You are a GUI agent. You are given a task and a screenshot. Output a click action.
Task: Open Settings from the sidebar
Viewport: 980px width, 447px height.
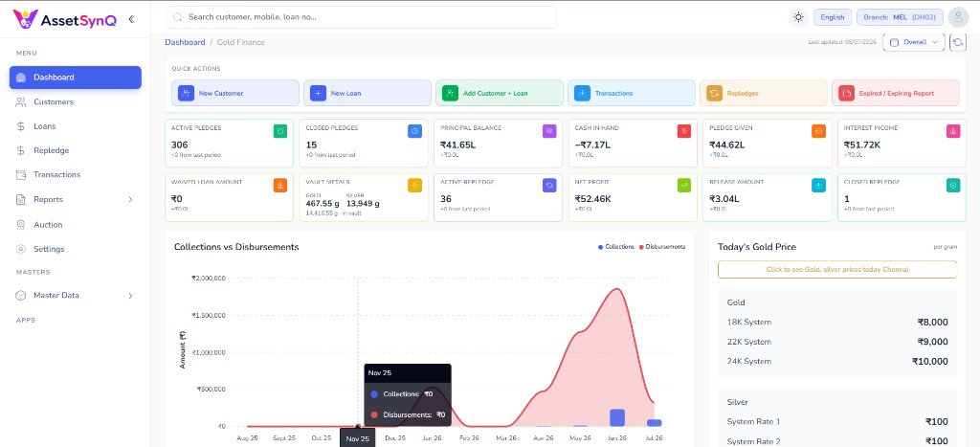tap(76, 249)
